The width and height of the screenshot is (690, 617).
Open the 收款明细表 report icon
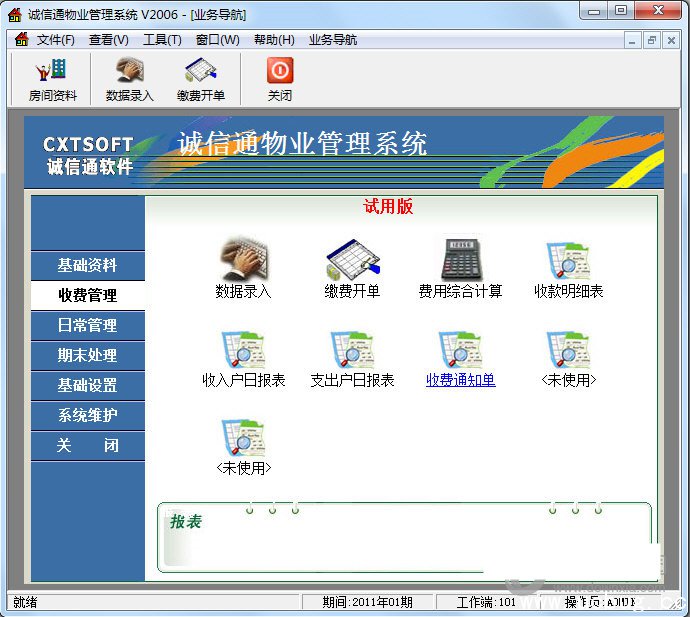[568, 261]
